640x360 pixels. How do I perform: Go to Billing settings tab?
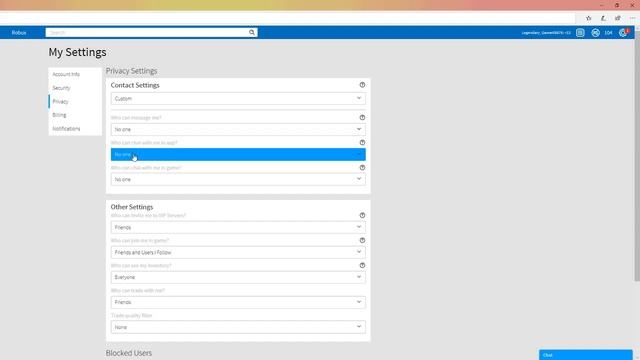[x=75, y=115]
